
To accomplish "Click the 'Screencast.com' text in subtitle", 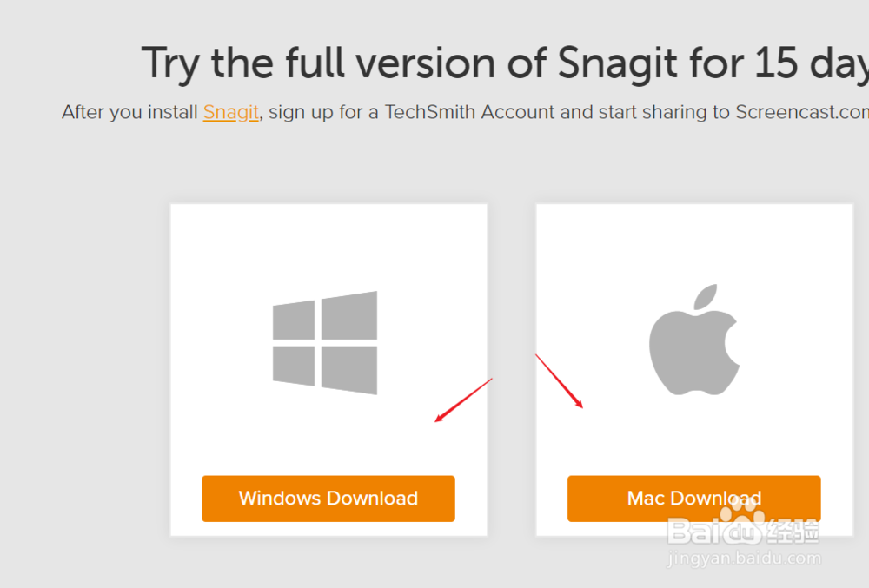I will [x=802, y=112].
